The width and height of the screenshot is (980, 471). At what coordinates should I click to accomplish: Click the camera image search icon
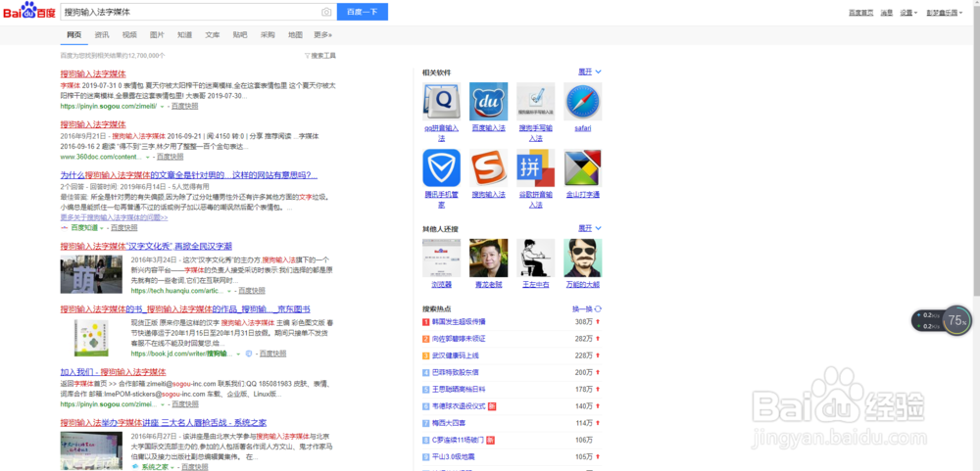tap(326, 12)
